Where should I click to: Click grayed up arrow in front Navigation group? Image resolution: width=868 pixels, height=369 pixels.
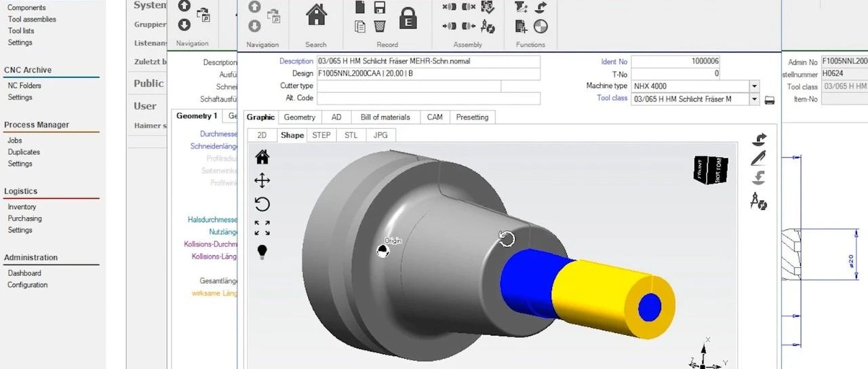click(254, 7)
